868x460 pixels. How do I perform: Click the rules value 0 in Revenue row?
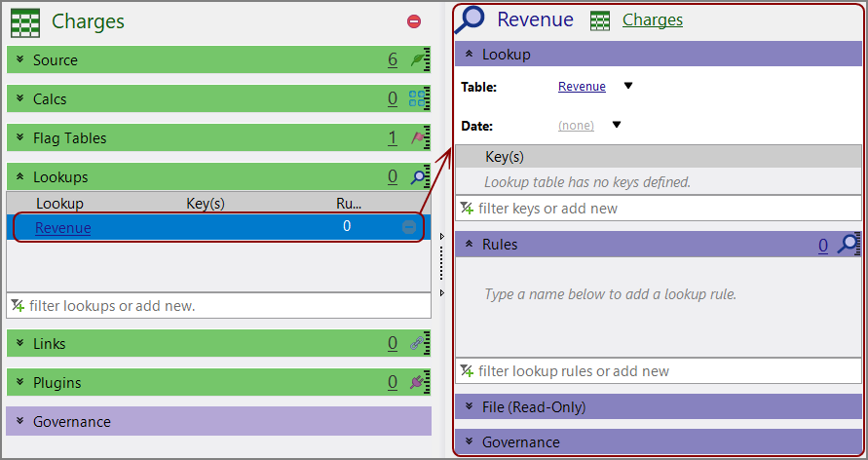pos(347,226)
